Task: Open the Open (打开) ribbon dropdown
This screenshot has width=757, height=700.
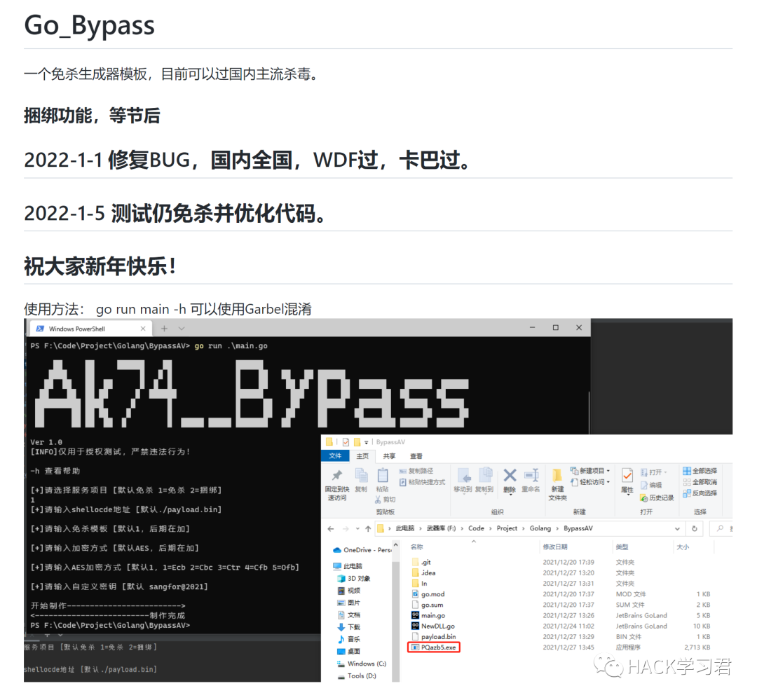Action: [x=654, y=472]
